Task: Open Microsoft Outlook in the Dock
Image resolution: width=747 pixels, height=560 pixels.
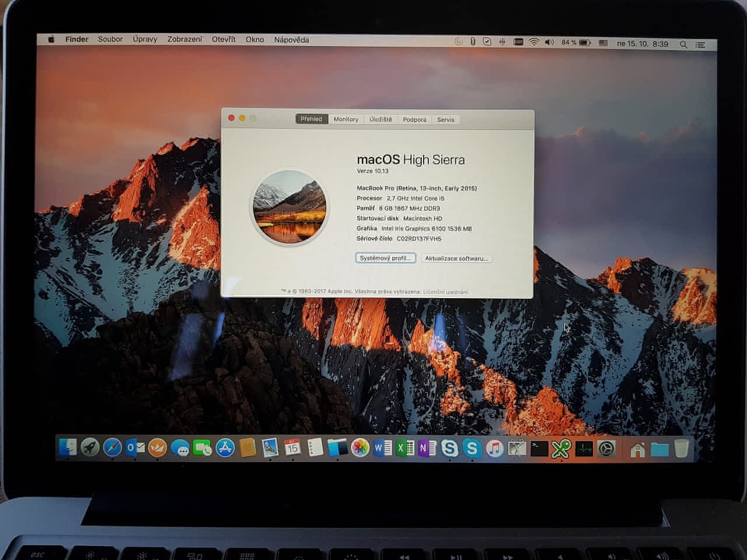Action: coord(135,447)
